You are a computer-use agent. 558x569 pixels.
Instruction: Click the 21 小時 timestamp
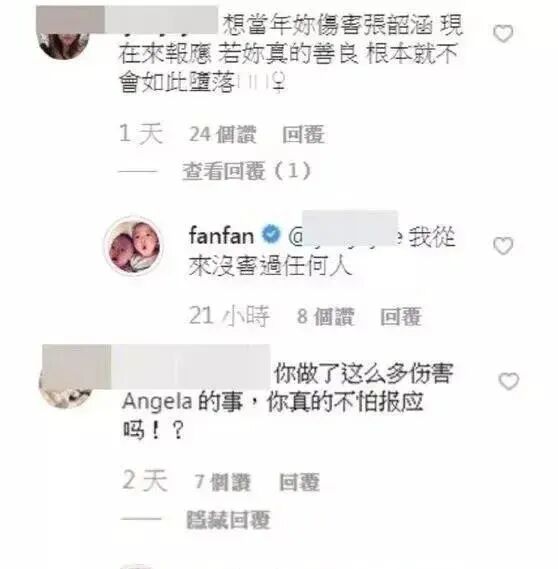(x=230, y=316)
